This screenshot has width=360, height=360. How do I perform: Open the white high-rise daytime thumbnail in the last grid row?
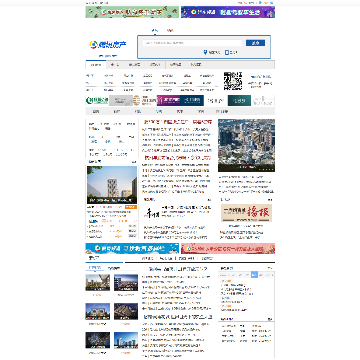click(126, 340)
